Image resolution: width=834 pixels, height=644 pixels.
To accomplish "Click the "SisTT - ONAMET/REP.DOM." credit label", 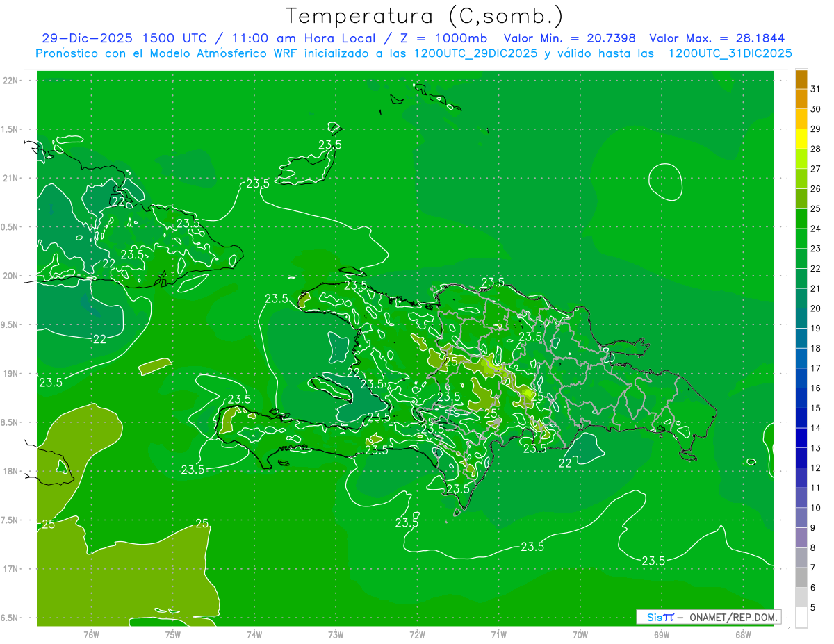I will coord(708,617).
